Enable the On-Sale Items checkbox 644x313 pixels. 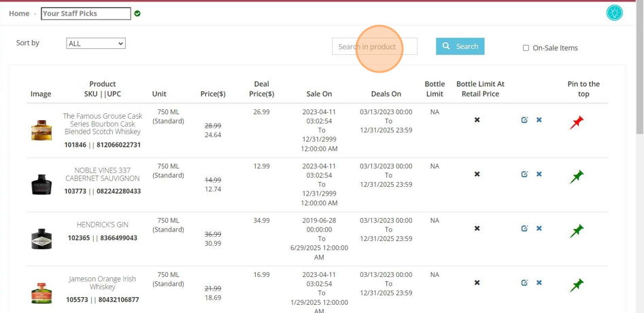pyautogui.click(x=526, y=48)
